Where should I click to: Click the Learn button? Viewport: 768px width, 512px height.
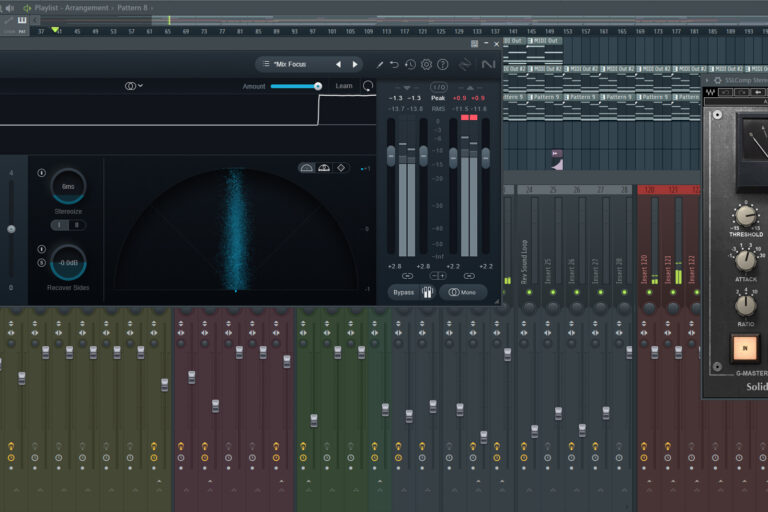click(x=344, y=86)
